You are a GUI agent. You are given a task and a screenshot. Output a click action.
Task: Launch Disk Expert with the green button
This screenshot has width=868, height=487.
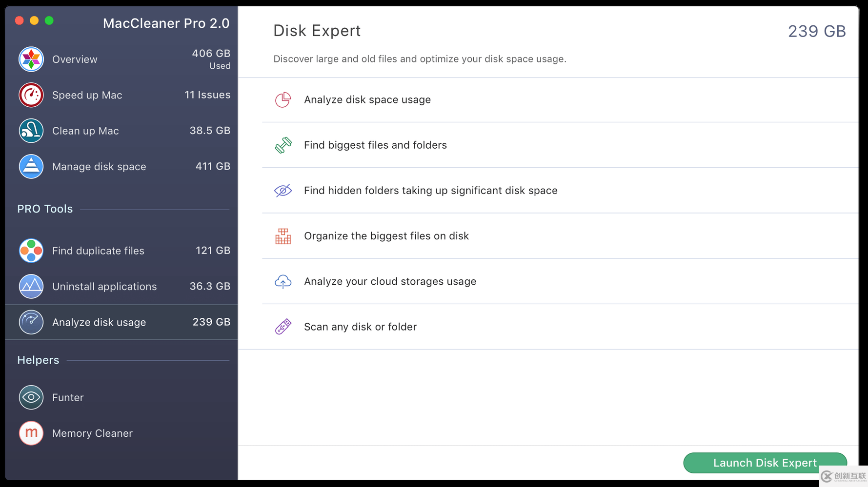tap(765, 463)
